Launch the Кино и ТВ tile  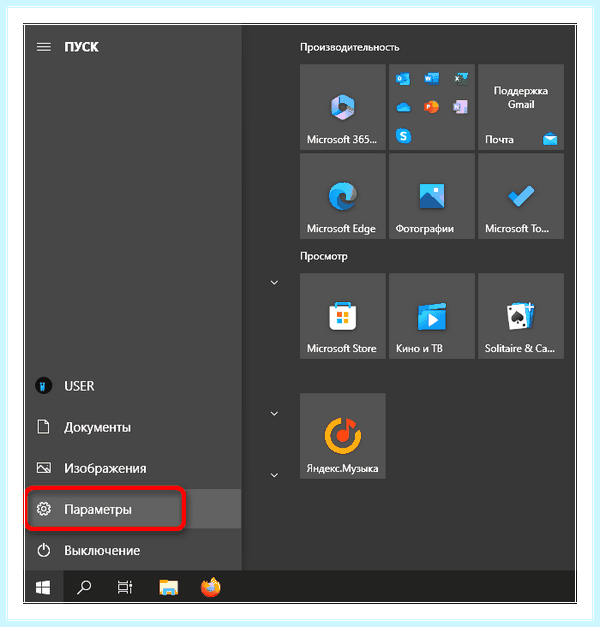(x=432, y=316)
